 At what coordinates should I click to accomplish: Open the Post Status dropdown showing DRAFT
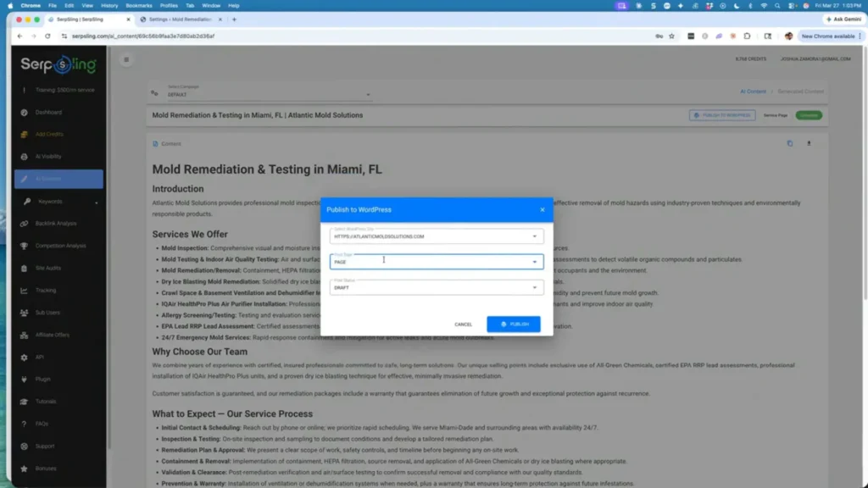click(x=535, y=287)
